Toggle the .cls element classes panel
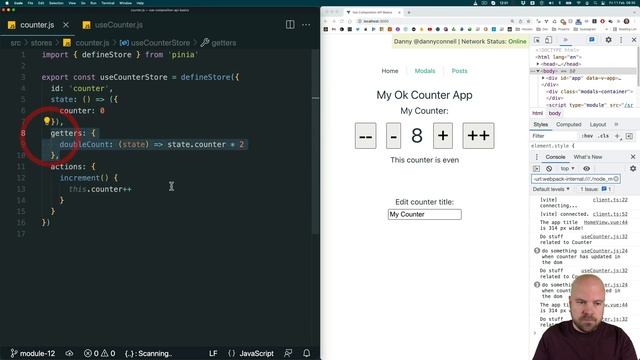640x360 pixels. coord(604,136)
